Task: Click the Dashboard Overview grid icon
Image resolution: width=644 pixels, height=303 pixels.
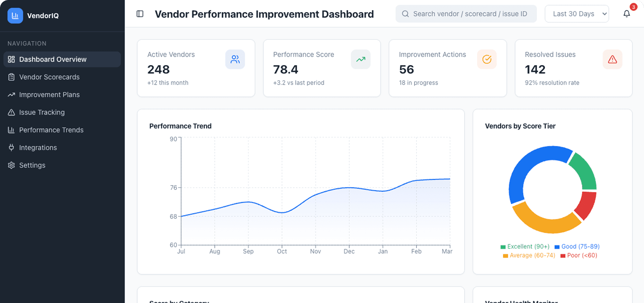Action: [11, 59]
